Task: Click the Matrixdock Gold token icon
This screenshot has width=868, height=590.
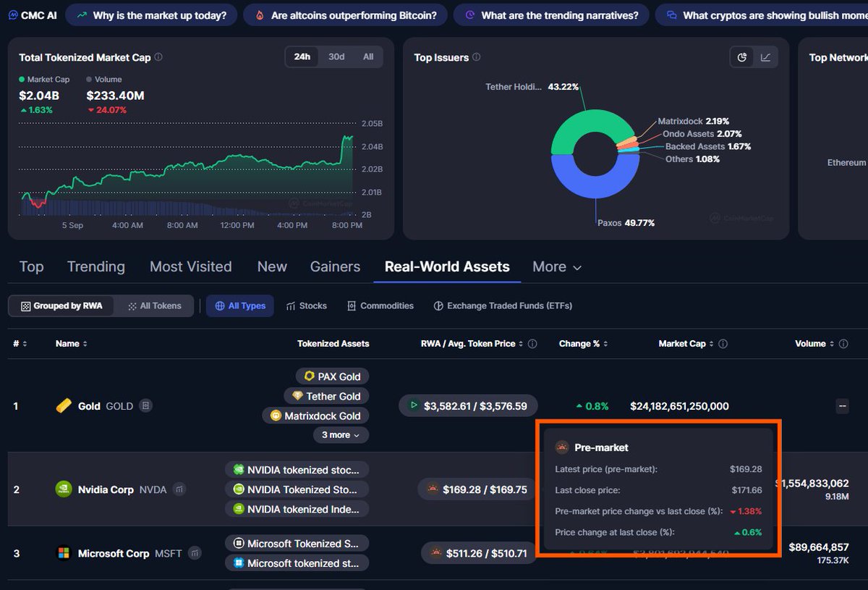Action: (276, 416)
